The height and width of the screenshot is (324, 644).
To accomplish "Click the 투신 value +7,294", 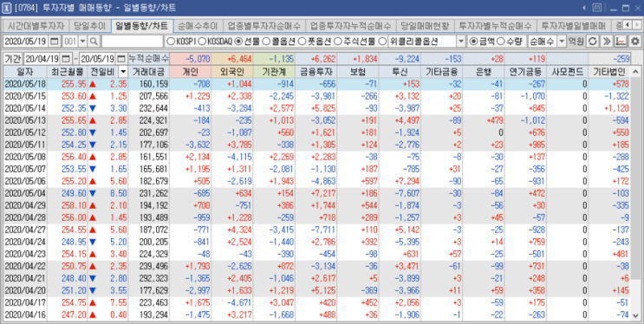I will pyautogui.click(x=407, y=181).
